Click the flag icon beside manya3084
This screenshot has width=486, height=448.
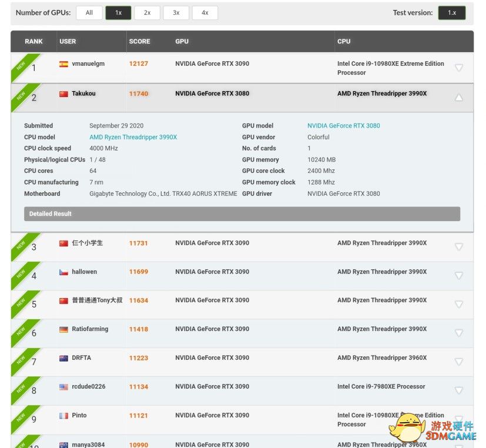tap(63, 445)
